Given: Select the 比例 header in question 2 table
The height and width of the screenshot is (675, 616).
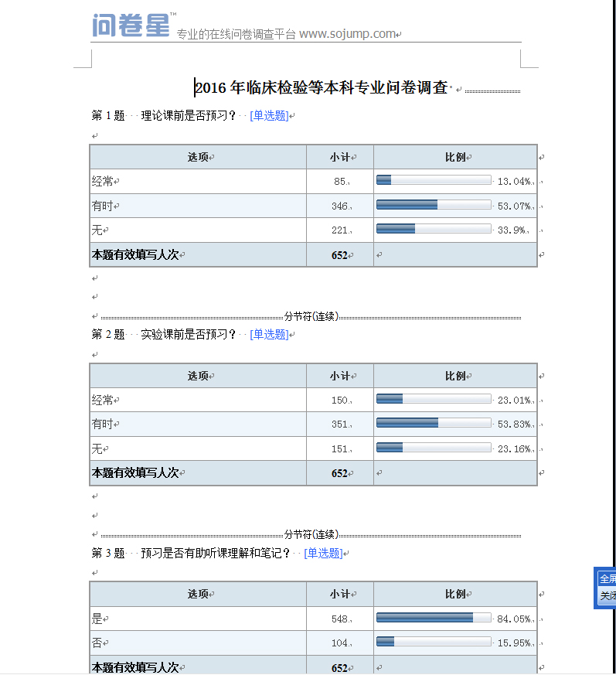Looking at the screenshot, I should 455,376.
